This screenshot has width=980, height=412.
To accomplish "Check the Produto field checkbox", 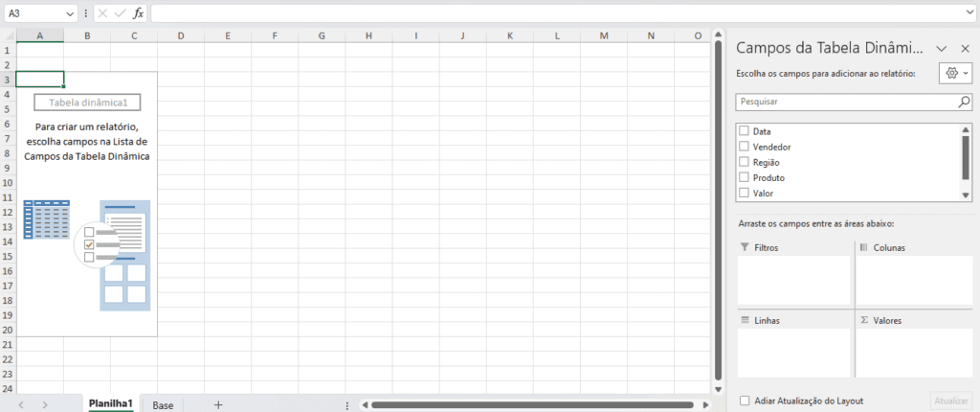I will 744,177.
